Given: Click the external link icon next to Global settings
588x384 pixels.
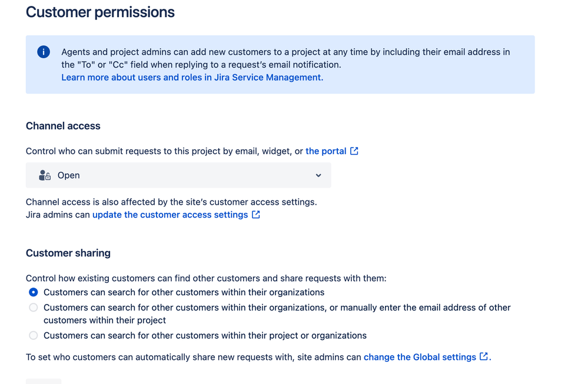Looking at the screenshot, I should (x=484, y=357).
